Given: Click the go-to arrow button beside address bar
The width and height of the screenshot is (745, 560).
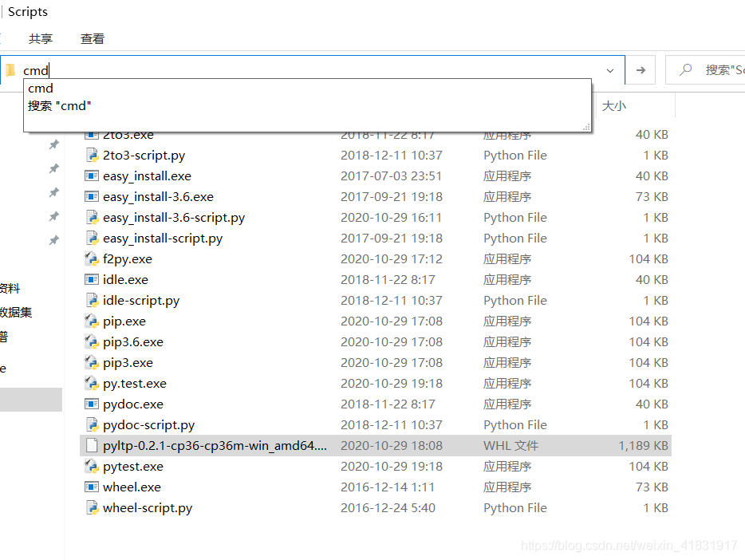Looking at the screenshot, I should coord(641,70).
